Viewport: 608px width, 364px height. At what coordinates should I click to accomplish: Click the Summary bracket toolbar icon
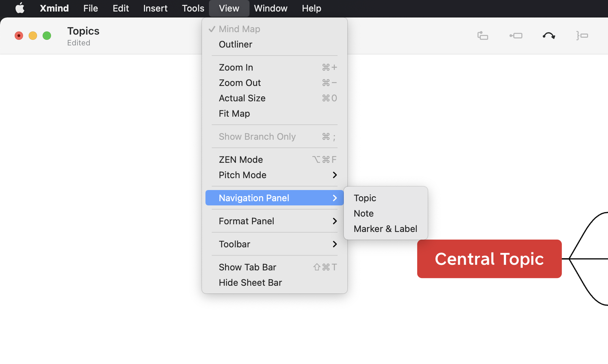(582, 36)
